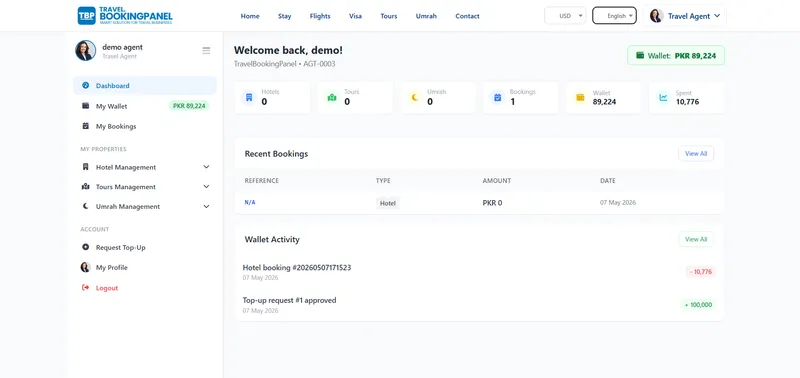800x378 pixels.
Task: Click the Umrah Management moon icon
Action: [x=86, y=207]
